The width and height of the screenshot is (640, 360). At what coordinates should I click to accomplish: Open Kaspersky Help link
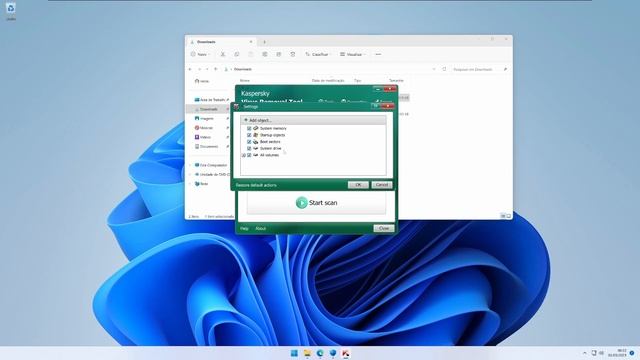click(x=244, y=229)
